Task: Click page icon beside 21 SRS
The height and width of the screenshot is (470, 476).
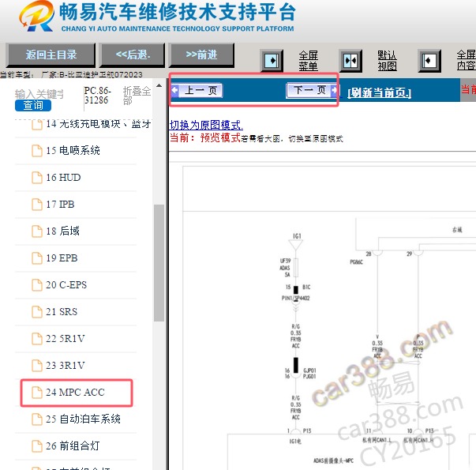Action: (x=37, y=312)
